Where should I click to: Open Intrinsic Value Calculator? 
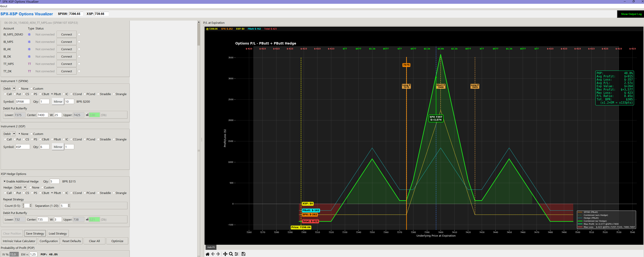pos(19,241)
